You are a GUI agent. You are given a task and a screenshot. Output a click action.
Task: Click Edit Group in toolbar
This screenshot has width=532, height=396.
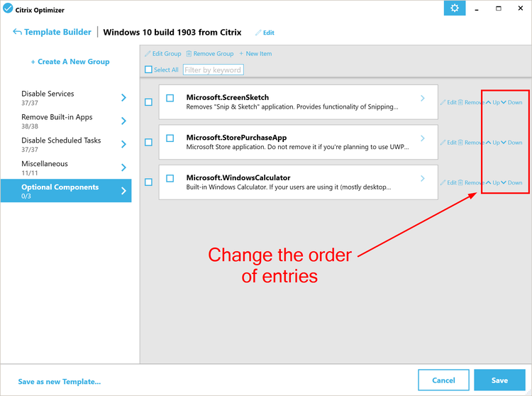pyautogui.click(x=163, y=54)
